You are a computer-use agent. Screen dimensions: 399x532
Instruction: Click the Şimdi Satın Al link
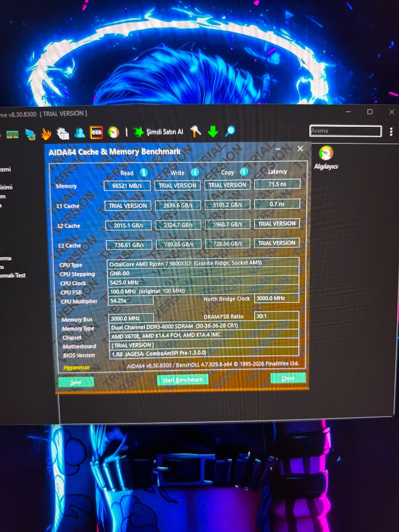165,131
